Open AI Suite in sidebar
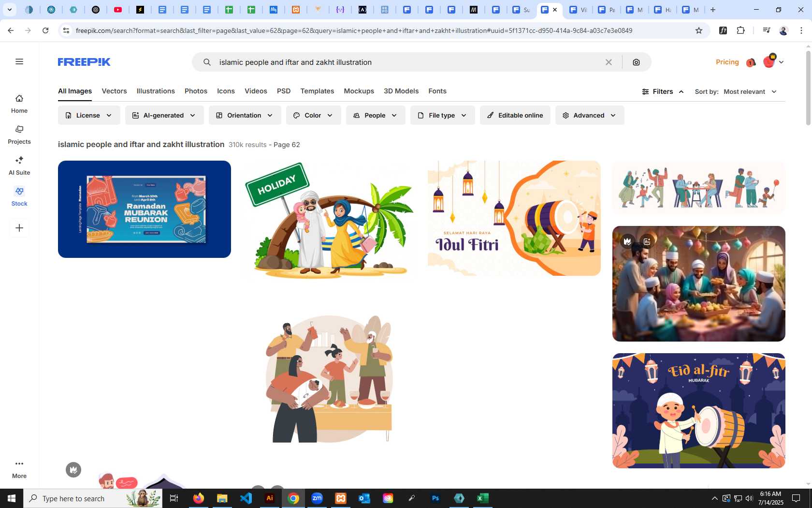812x508 pixels. point(19,166)
